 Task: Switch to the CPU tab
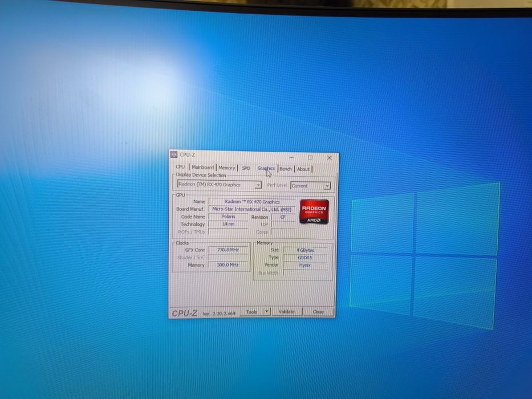click(180, 166)
